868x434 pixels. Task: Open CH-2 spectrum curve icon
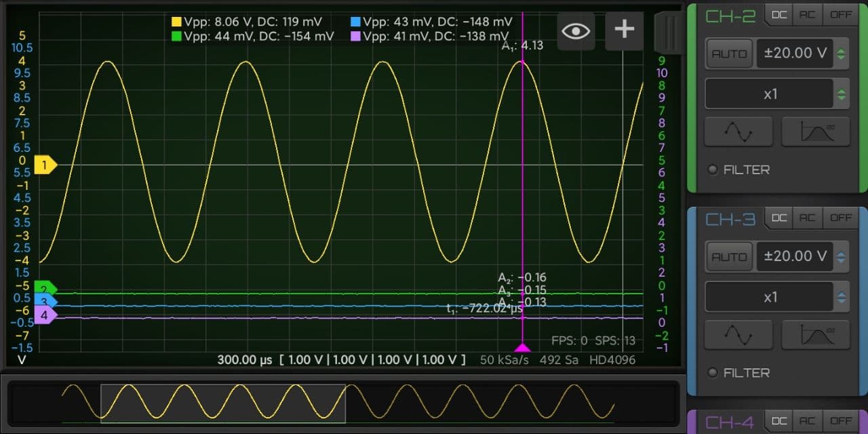[x=816, y=132]
